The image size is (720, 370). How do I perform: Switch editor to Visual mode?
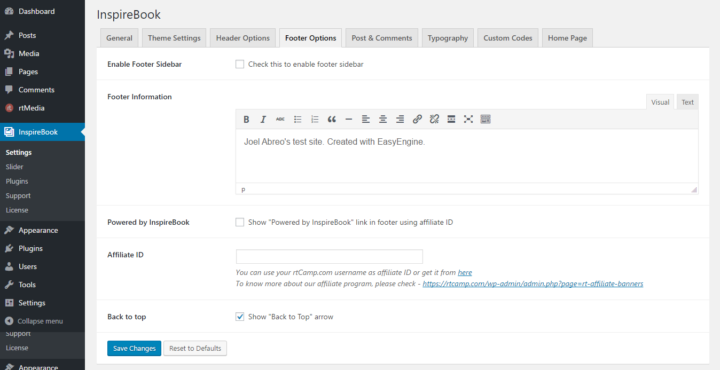[x=660, y=102]
